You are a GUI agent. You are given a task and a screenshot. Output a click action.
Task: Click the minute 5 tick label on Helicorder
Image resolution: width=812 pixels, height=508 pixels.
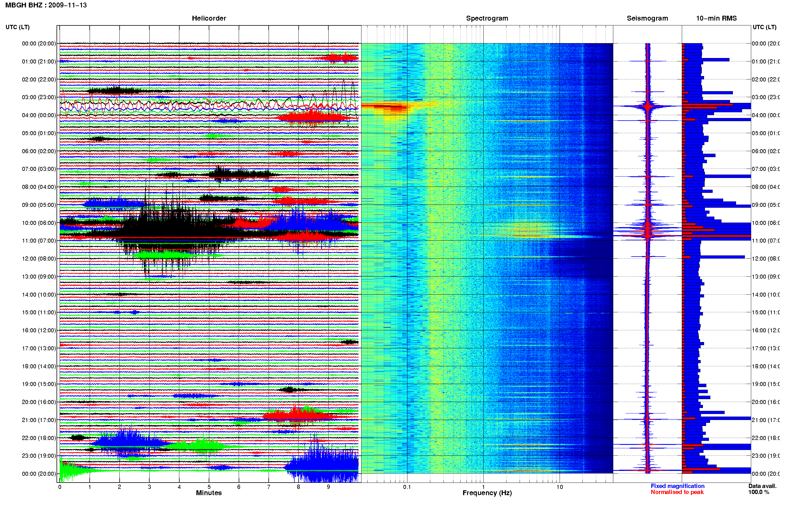click(209, 487)
